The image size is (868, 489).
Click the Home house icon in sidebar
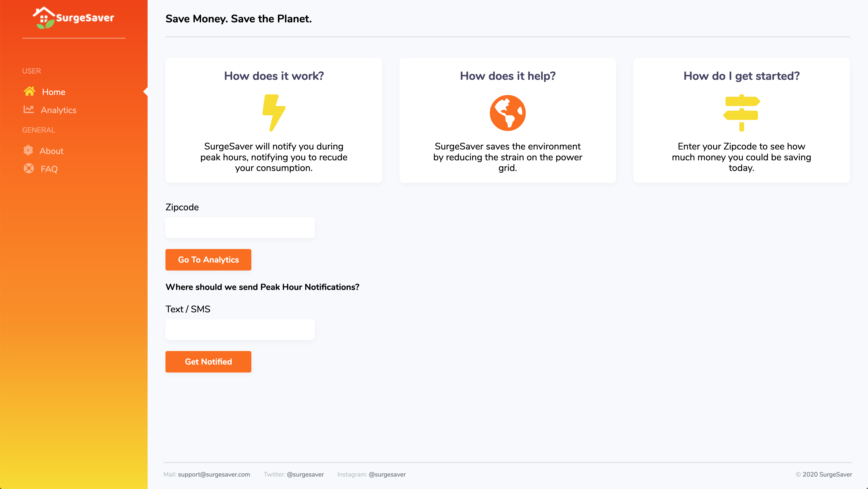pos(29,91)
